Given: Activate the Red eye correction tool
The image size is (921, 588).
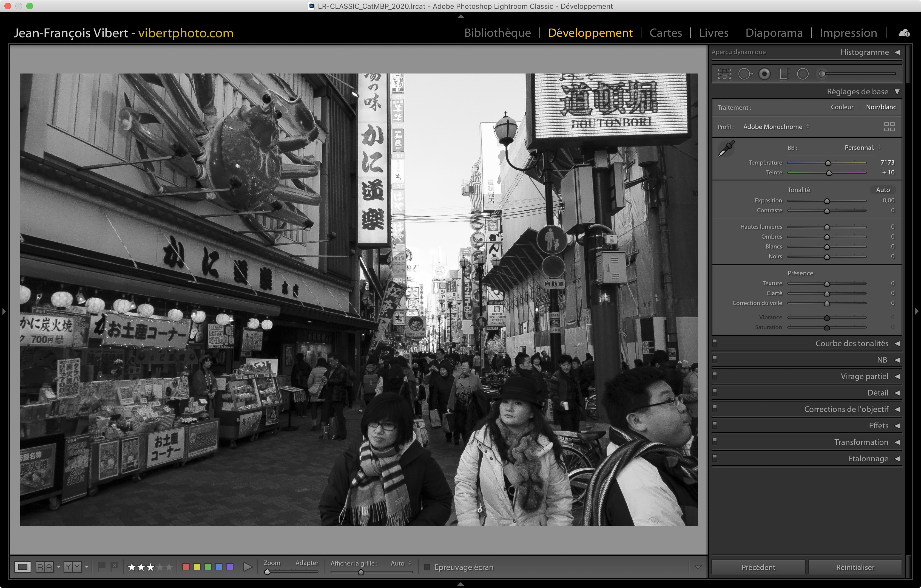Looking at the screenshot, I should 764,74.
